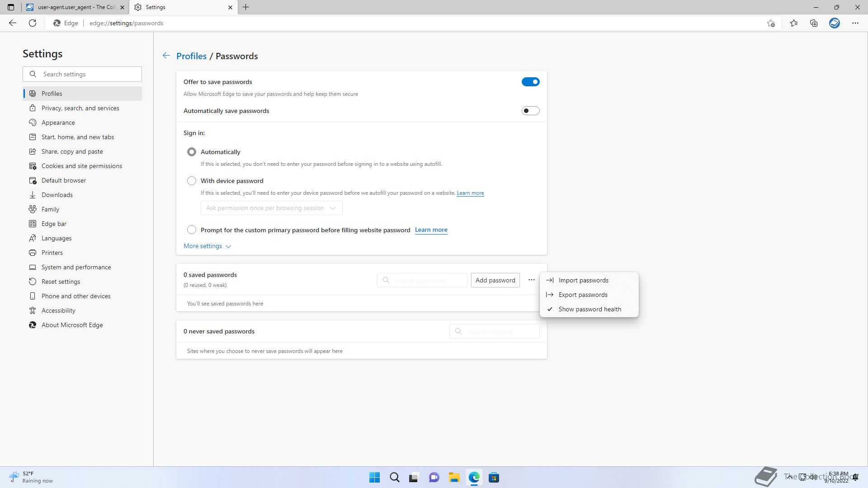Open the Collections icon
Viewport: 868px width, 488px height.
click(x=814, y=23)
